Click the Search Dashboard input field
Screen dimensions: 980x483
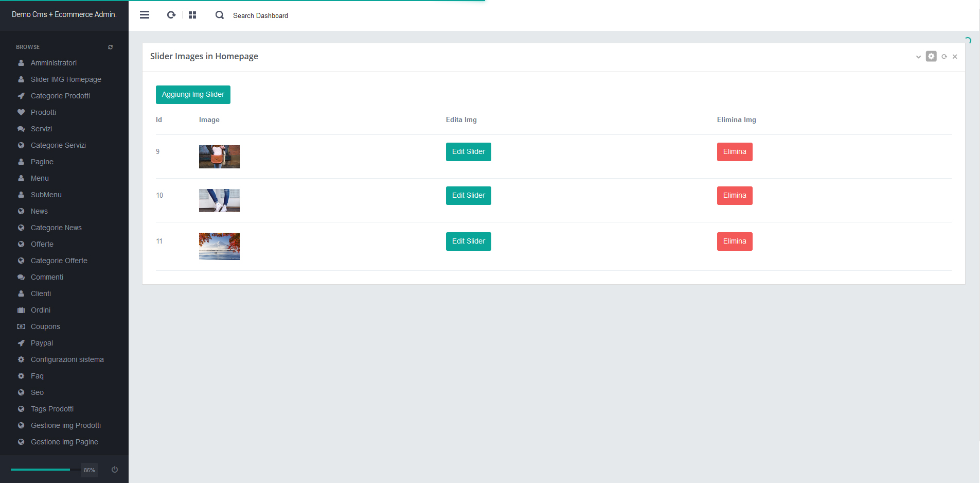(260, 15)
